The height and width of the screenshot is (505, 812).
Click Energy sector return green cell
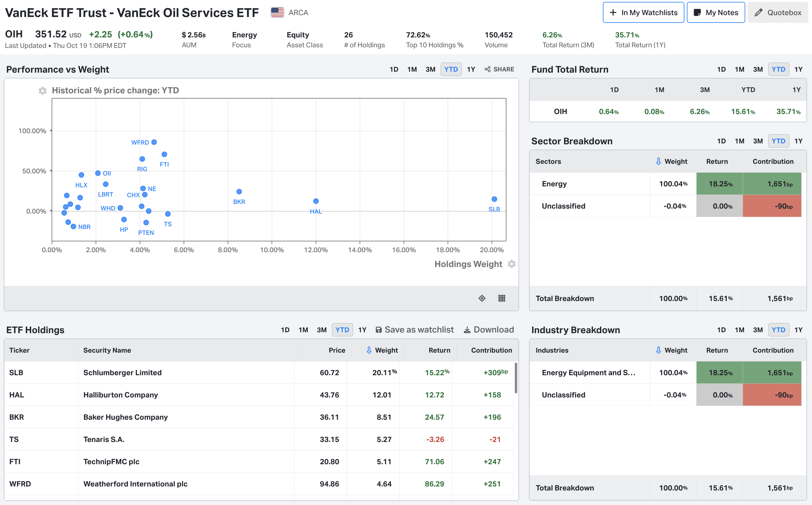point(720,184)
